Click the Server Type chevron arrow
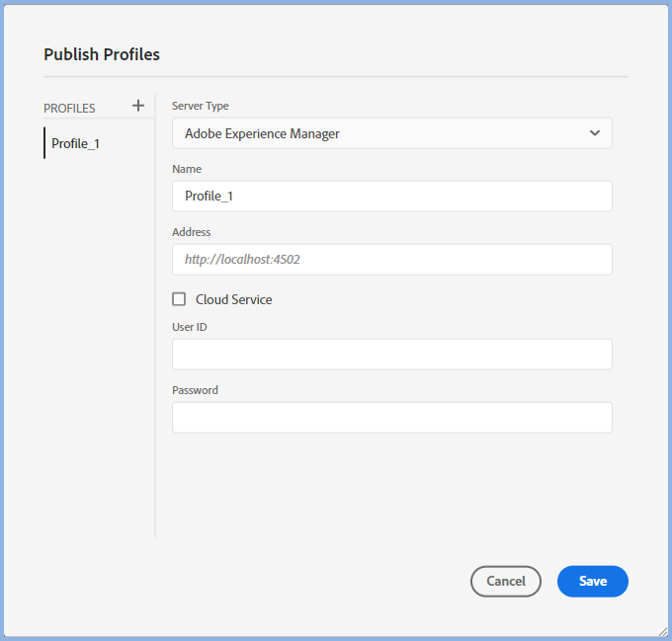 tap(594, 133)
